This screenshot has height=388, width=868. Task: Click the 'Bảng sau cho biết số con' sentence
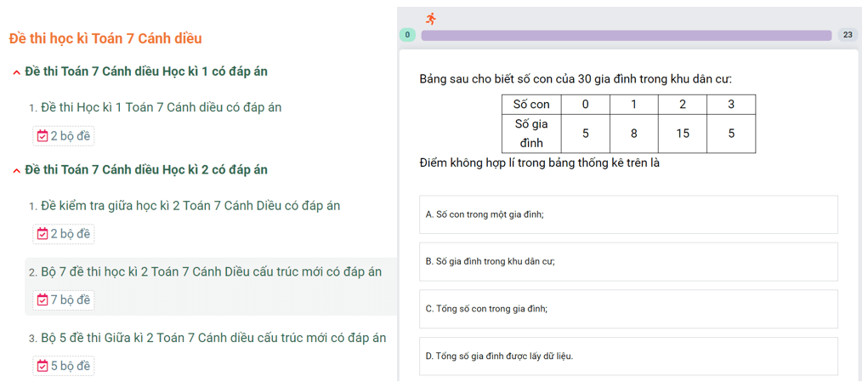coord(576,79)
